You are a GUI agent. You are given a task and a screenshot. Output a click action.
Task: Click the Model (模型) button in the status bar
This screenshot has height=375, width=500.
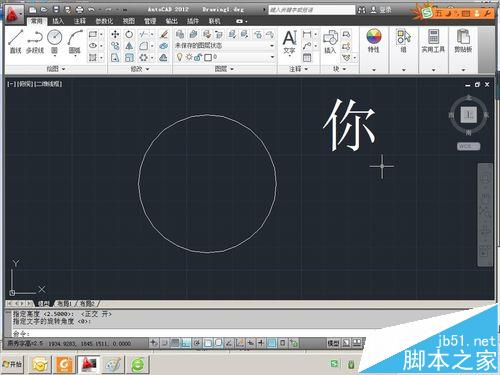(333, 343)
